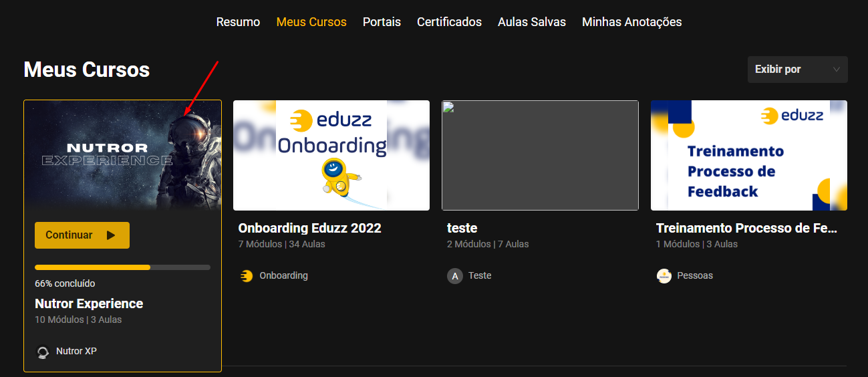Select the teste course blank thumbnail
This screenshot has height=377, width=868.
(x=540, y=155)
